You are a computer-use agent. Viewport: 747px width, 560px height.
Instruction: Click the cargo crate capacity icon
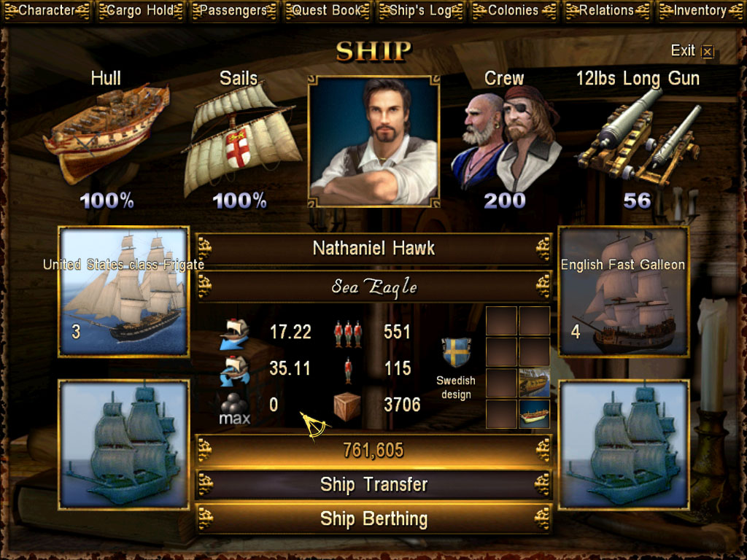coord(347,407)
